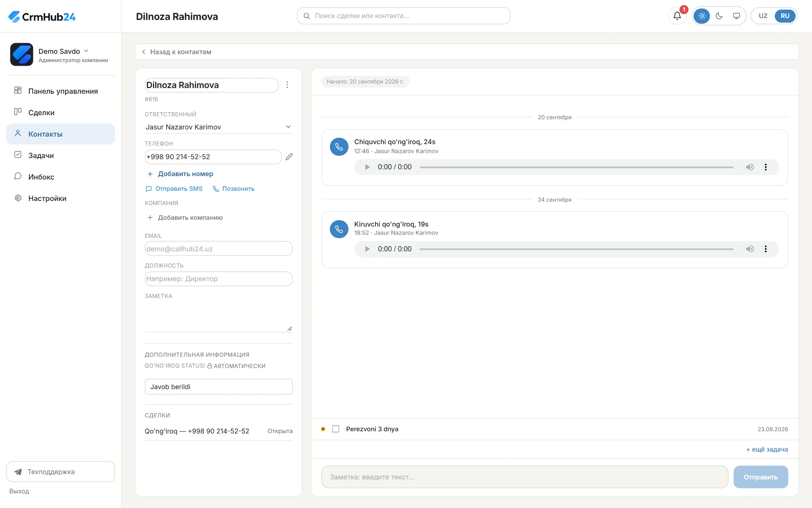Focus the search deals or contacts field
812x508 pixels.
tap(403, 16)
